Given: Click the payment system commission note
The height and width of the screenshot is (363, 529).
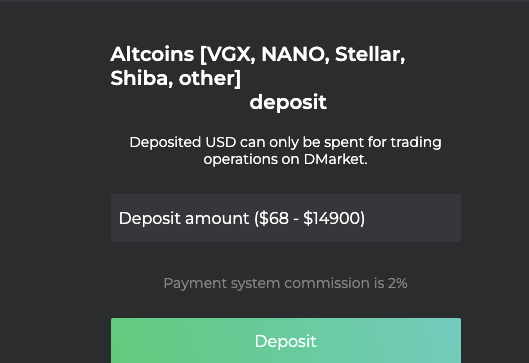Looking at the screenshot, I should (285, 283).
